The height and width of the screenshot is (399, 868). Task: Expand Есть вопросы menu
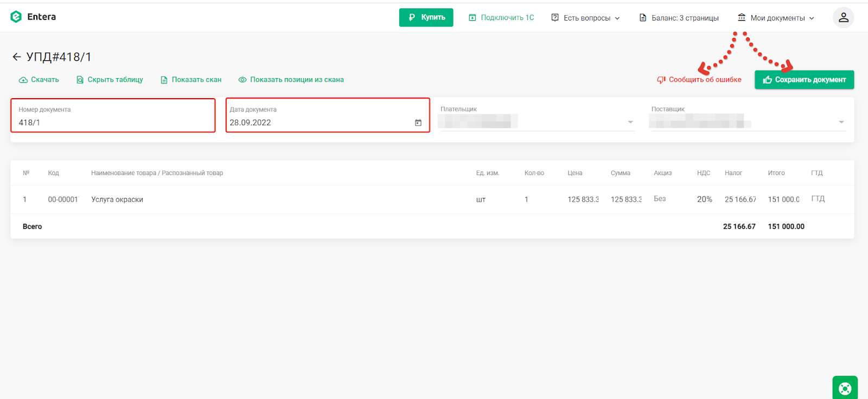pyautogui.click(x=585, y=18)
